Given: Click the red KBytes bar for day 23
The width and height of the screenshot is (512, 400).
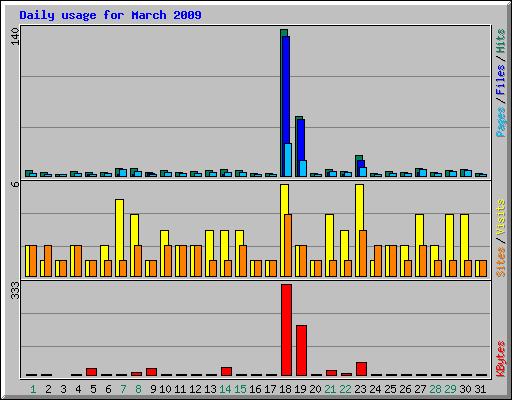Looking at the screenshot, I should [x=361, y=369].
